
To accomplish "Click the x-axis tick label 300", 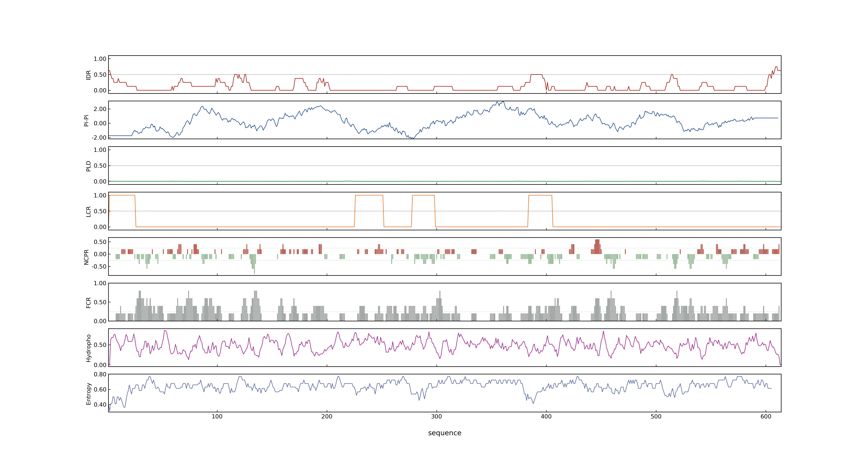I will (436, 416).
